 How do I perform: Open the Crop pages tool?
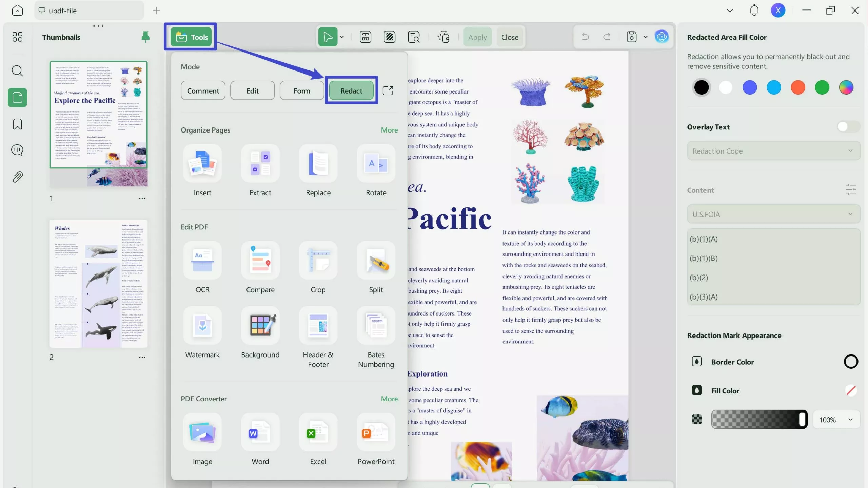pos(318,261)
